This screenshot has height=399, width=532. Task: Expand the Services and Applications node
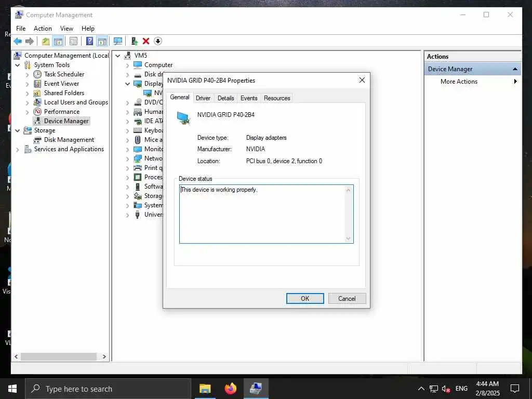tap(17, 149)
